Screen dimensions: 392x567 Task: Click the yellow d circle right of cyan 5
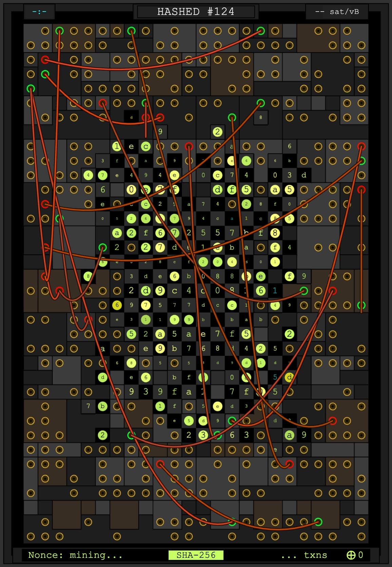[289, 377]
